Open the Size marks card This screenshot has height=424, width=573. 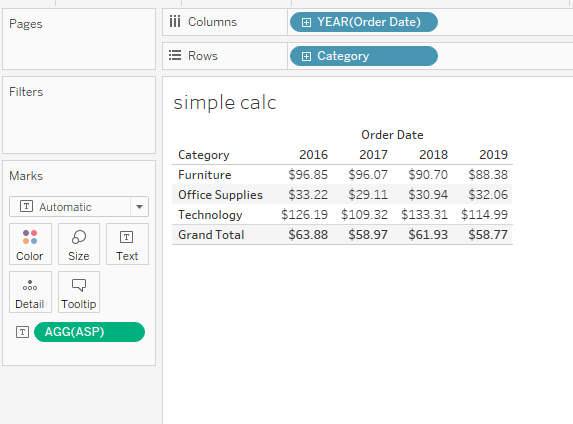pyautogui.click(x=79, y=244)
